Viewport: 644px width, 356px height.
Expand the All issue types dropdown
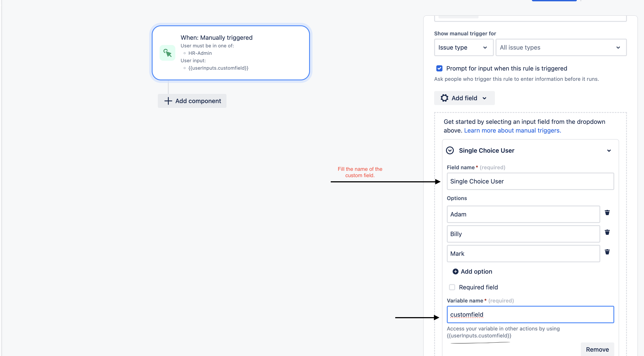pyautogui.click(x=561, y=47)
